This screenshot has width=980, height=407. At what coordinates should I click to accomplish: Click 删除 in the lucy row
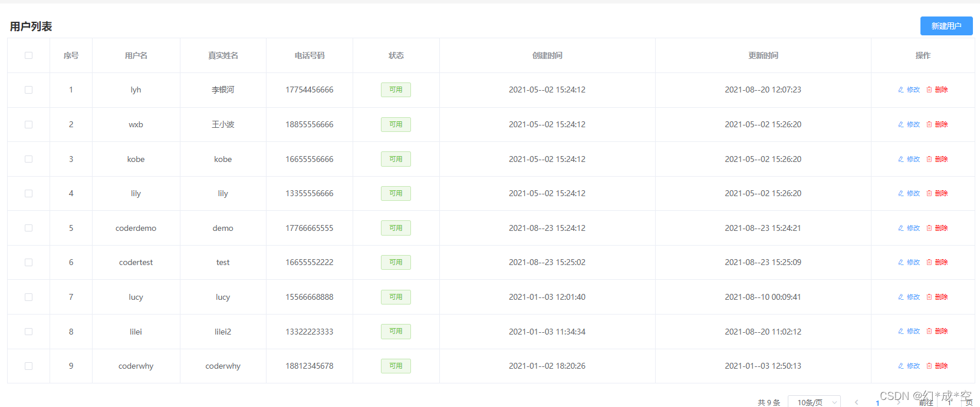pos(937,297)
